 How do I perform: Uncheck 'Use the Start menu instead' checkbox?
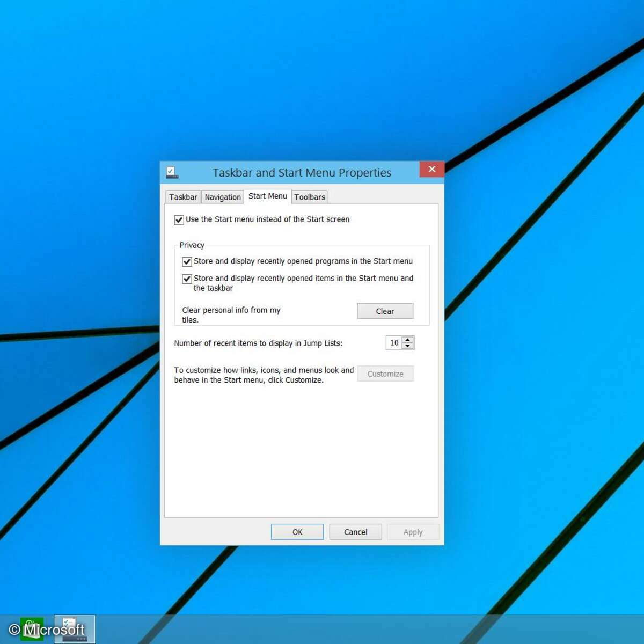tap(179, 220)
